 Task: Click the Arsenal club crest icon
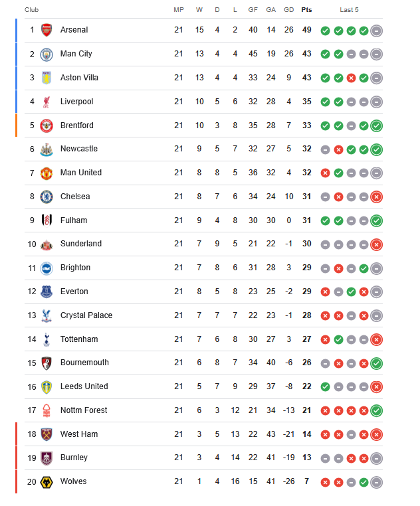pos(46,30)
